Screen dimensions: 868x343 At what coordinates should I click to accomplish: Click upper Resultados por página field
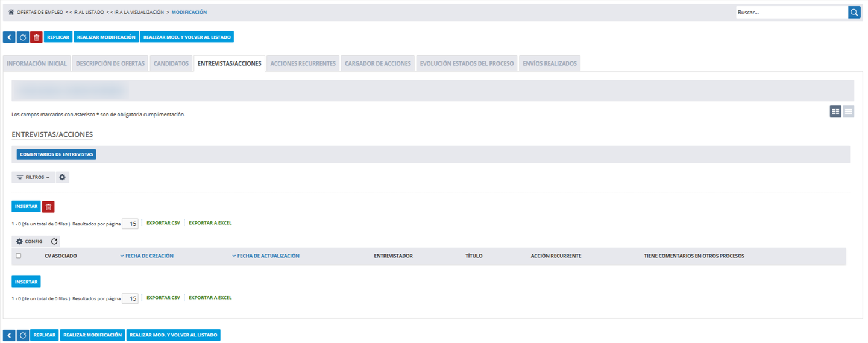click(130, 224)
